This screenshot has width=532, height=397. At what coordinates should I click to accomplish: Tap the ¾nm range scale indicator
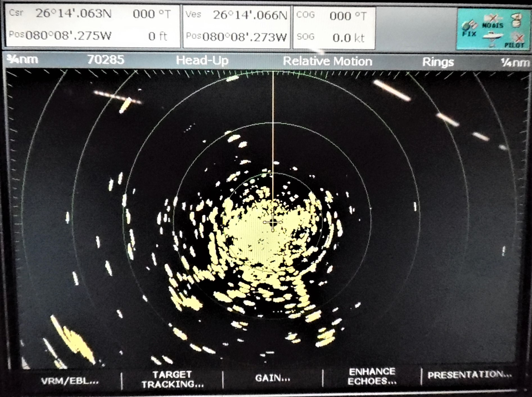coord(22,59)
